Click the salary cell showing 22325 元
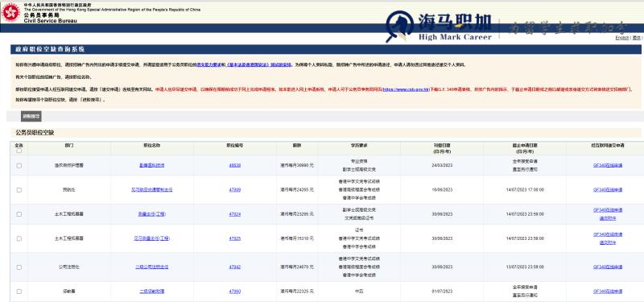Image resolution: width=644 pixels, height=302 pixels. [297, 292]
